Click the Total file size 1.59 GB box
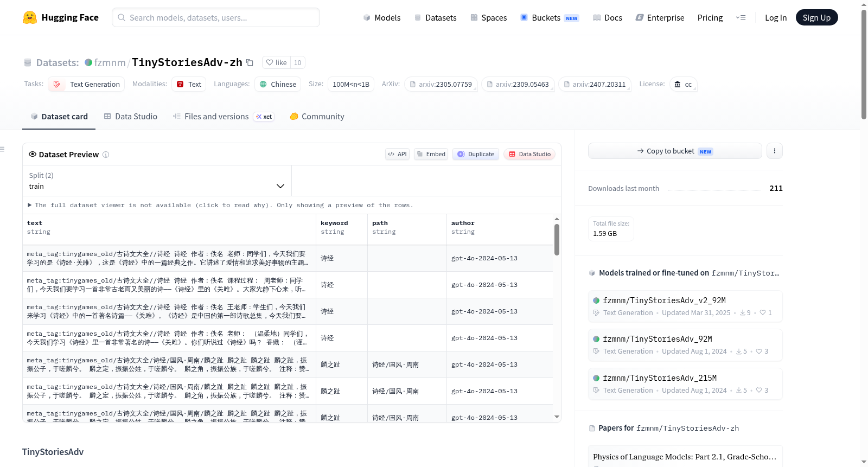Screen dimensions: 868x467 [x=611, y=228]
